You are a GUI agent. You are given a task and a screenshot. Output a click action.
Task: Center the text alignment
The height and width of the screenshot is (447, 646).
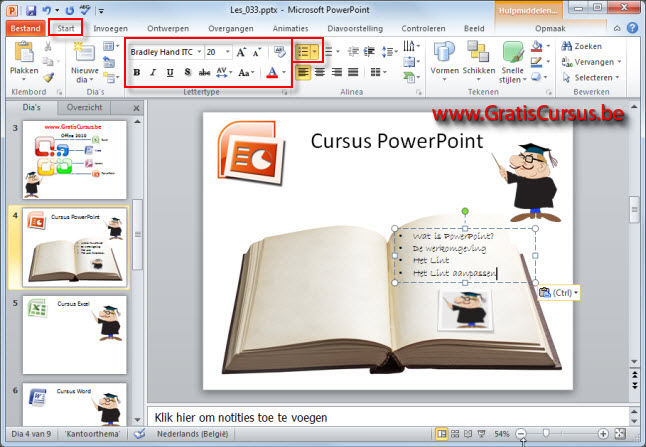(320, 73)
